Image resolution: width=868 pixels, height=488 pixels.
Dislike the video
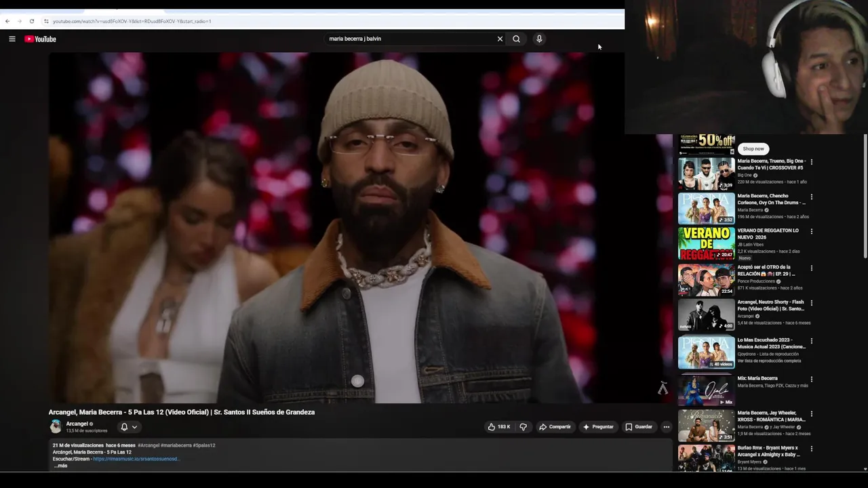[x=523, y=427]
